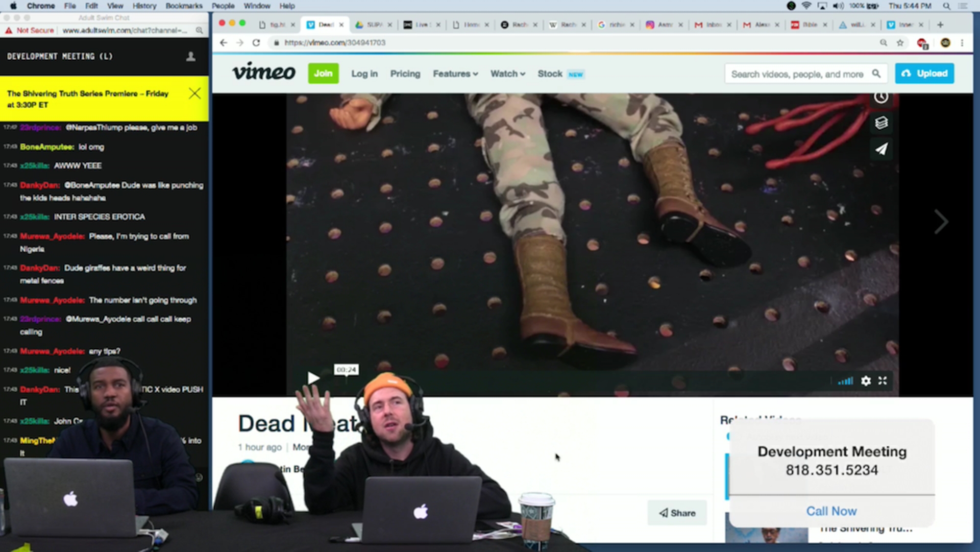Viewport: 980px width, 552px height.
Task: Expand the Features dropdown
Action: pos(455,74)
